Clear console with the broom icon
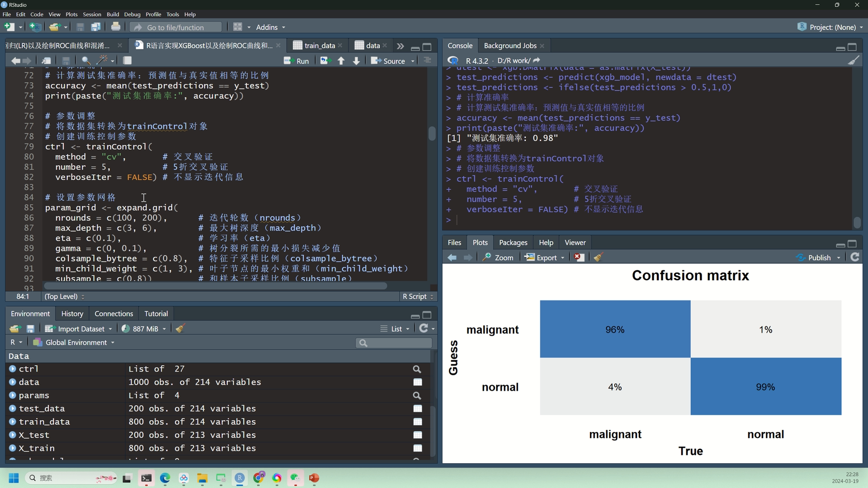 pos(853,61)
